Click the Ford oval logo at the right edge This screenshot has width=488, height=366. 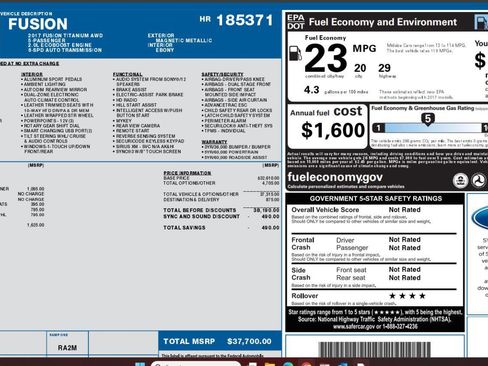480,218
